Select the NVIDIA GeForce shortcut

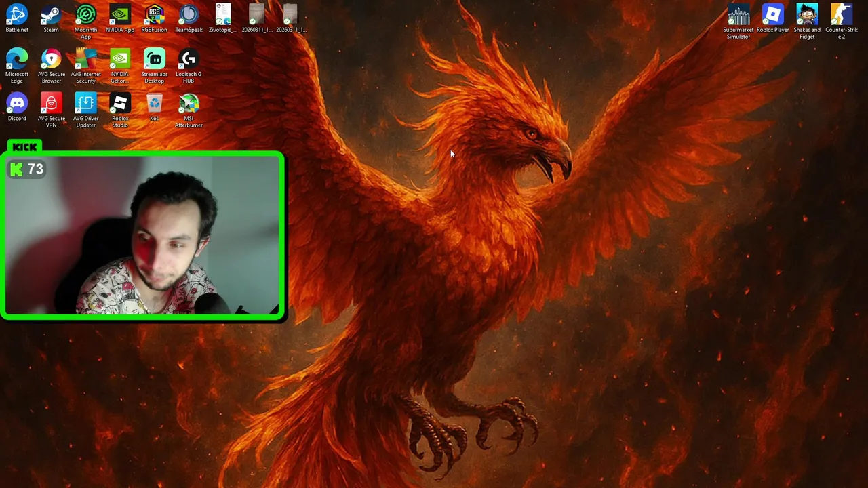(x=120, y=66)
